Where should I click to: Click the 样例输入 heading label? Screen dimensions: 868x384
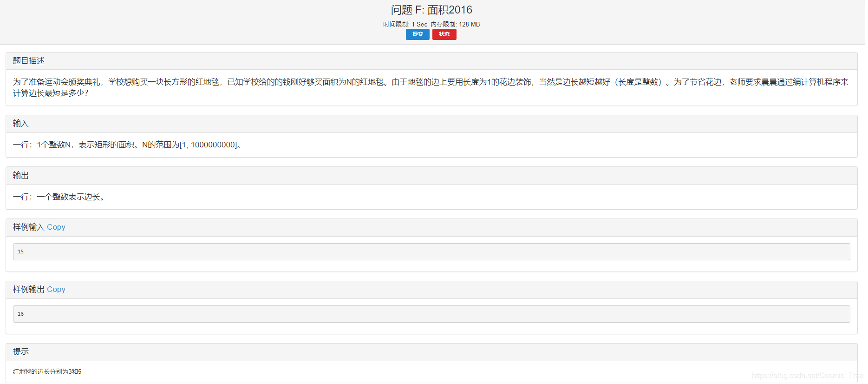[x=28, y=227]
